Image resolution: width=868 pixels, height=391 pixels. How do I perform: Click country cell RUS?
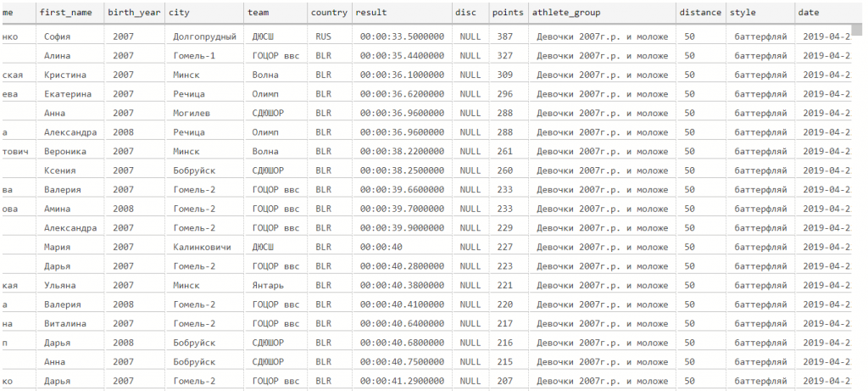pyautogui.click(x=323, y=36)
